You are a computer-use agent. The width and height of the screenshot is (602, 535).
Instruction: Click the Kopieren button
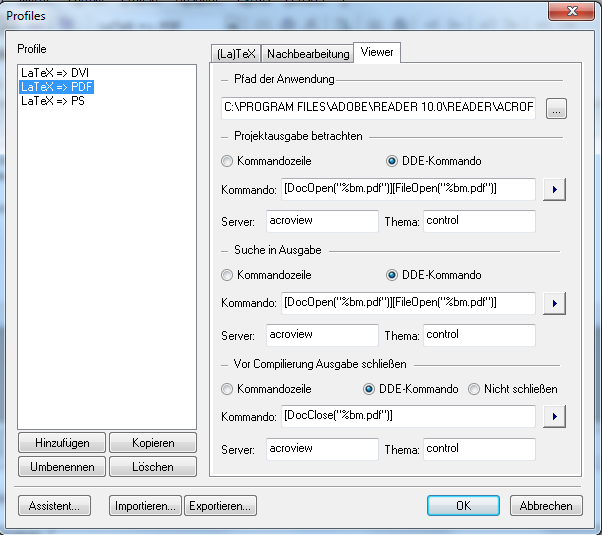tap(153, 443)
